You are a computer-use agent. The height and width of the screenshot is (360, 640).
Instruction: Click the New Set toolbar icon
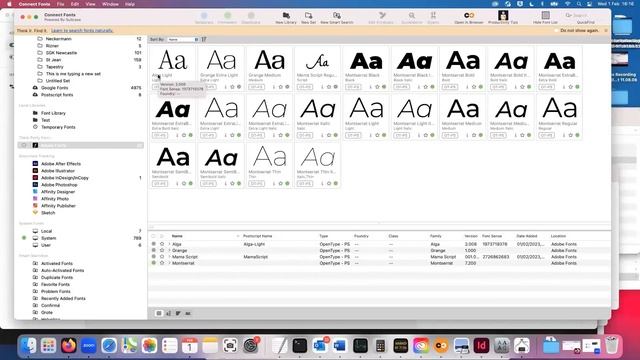[309, 16]
